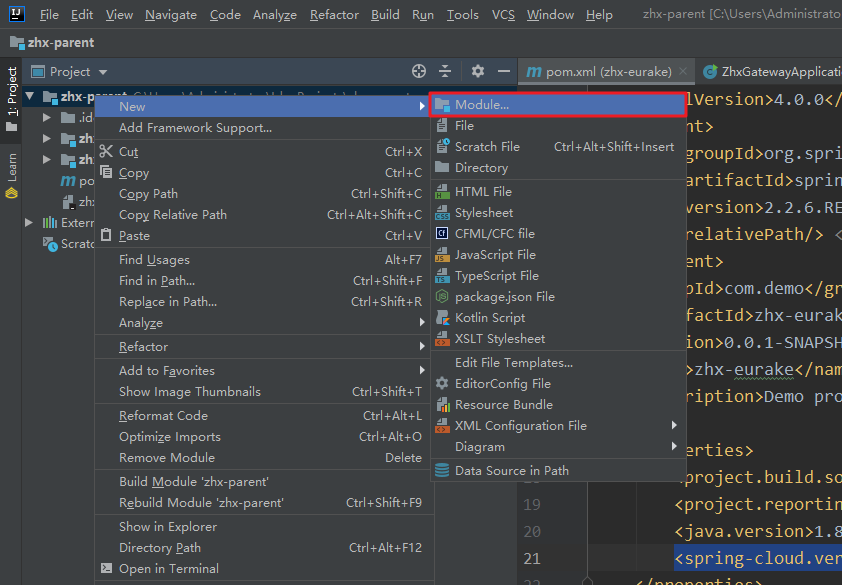
Task: Click the Module folder icon in submenu
Action: coord(442,105)
